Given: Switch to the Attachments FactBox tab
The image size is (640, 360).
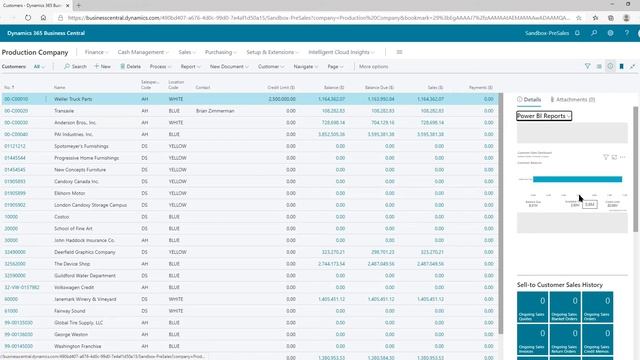Looking at the screenshot, I should pos(573,100).
